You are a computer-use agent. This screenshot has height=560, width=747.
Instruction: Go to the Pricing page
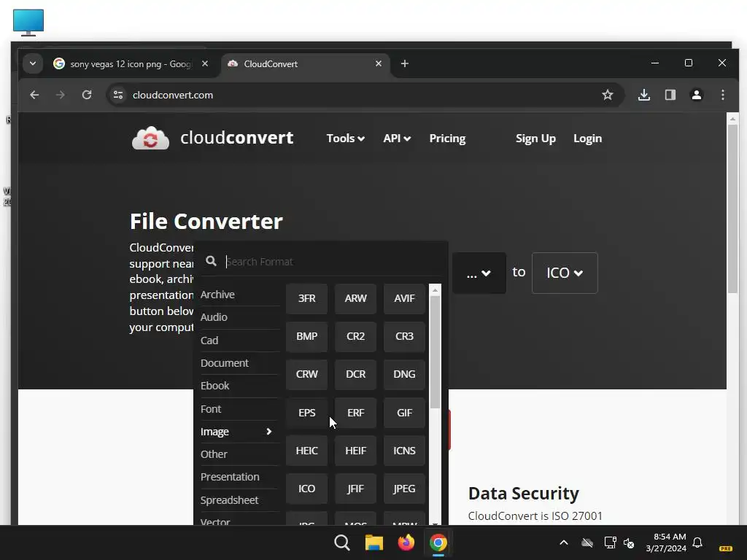click(x=447, y=138)
